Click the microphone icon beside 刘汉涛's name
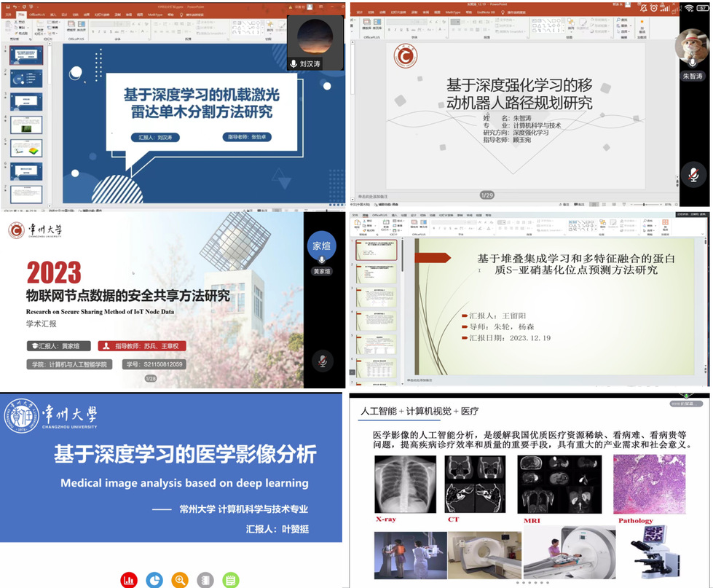 (294, 63)
